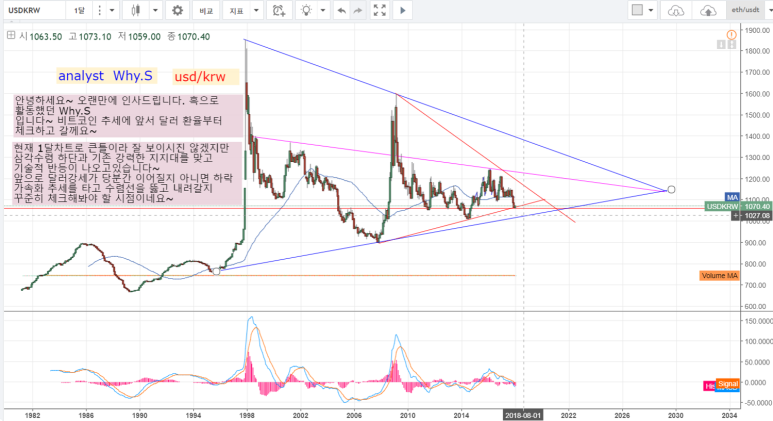773x421 pixels.
Task: Select the 'analyst Why.S' text label
Action: [x=105, y=75]
